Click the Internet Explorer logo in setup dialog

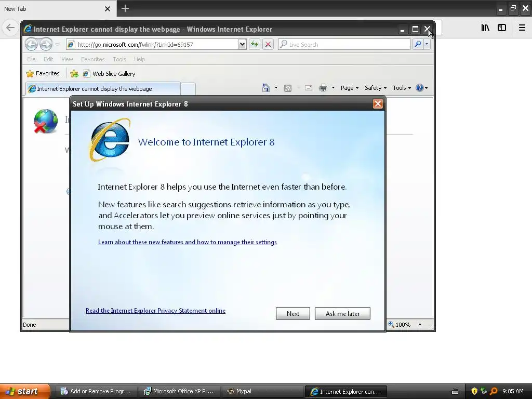pyautogui.click(x=110, y=139)
